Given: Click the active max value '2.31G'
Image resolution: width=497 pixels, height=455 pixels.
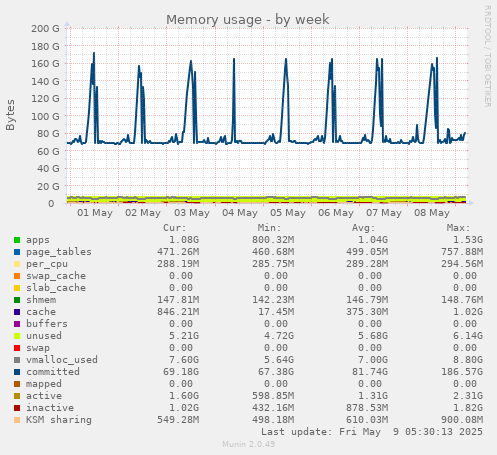Looking at the screenshot, I should coord(468,396).
